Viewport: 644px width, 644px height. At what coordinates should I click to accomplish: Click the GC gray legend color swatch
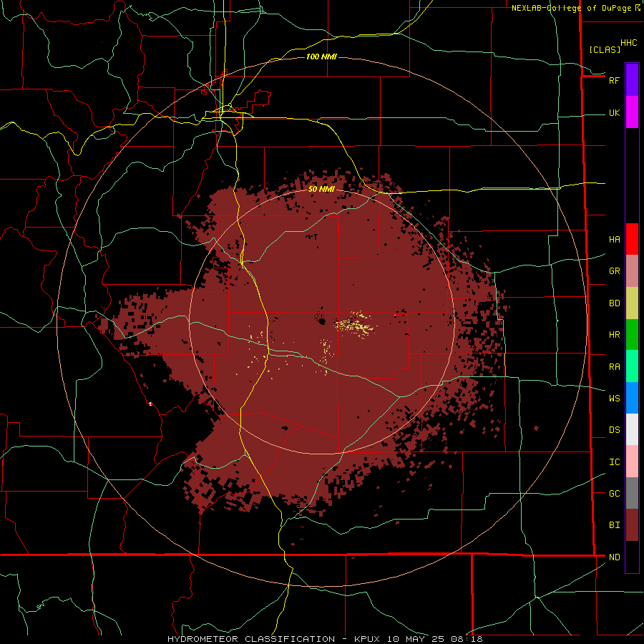[632, 493]
